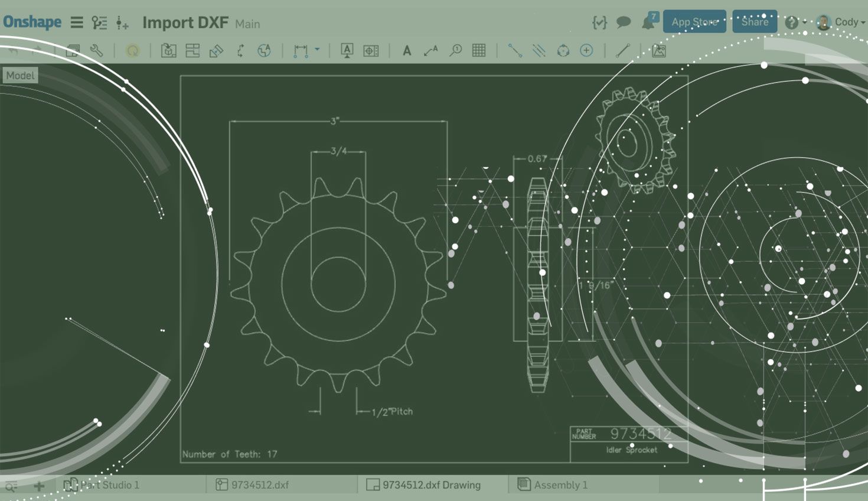Insert a table using the table icon
The height and width of the screenshot is (501, 868).
[x=478, y=51]
